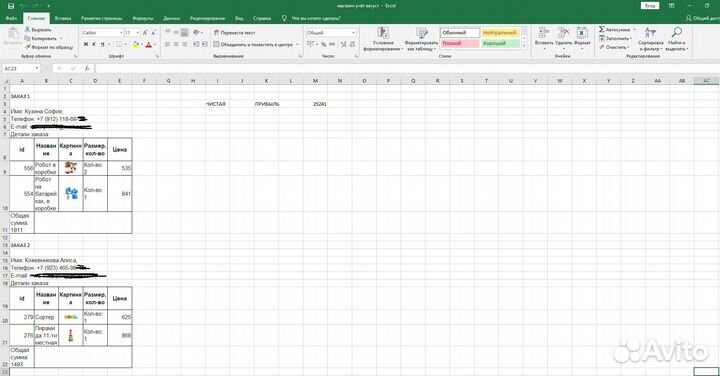Open Conditional Formatting menu
Screen dimensions: 720x376
[x=383, y=39]
